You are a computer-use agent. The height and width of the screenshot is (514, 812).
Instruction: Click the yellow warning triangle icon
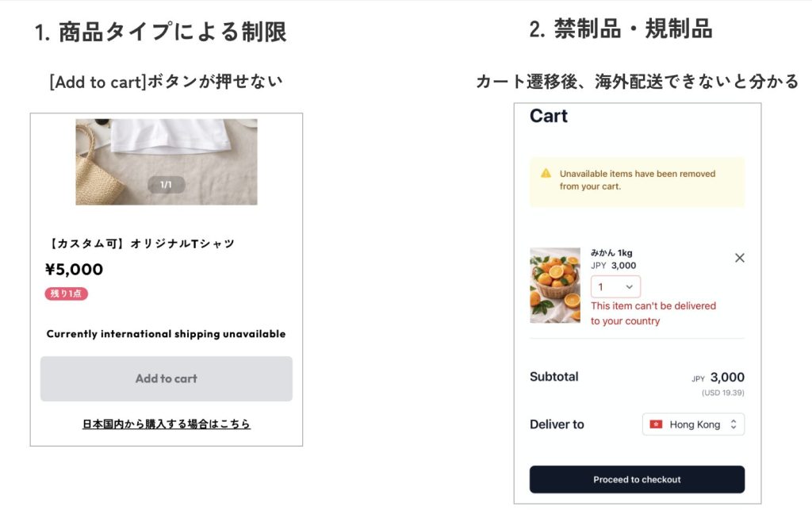[546, 174]
